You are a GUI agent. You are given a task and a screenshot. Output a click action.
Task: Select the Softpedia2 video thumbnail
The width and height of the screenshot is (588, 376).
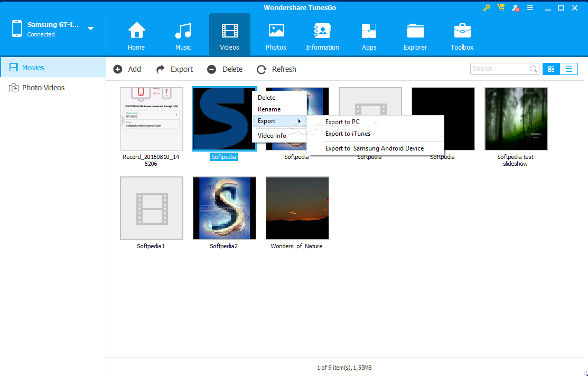pyautogui.click(x=224, y=208)
